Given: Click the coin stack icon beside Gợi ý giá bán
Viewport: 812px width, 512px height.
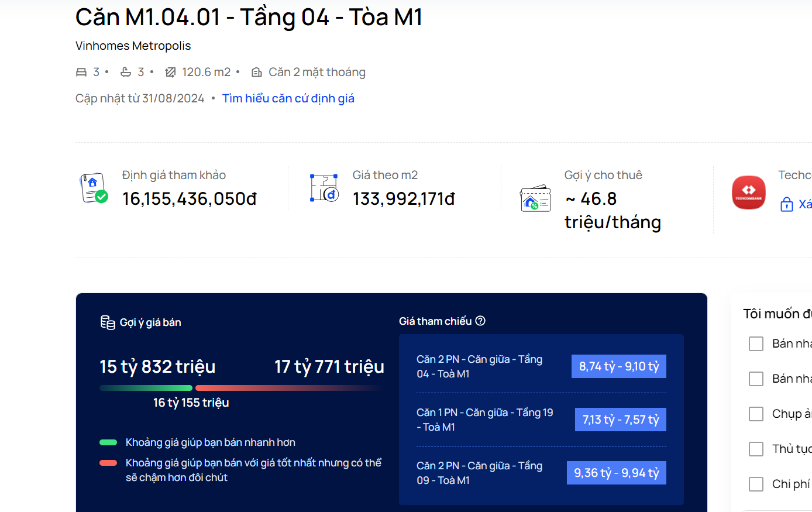Looking at the screenshot, I should (108, 322).
